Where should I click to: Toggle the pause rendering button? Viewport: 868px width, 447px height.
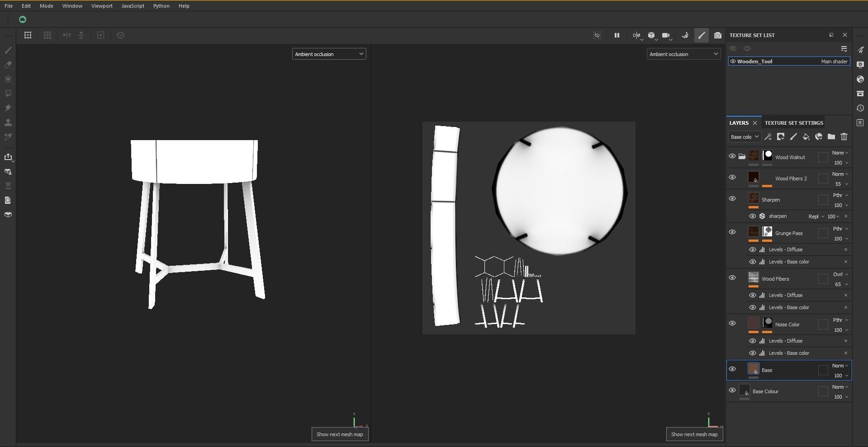(x=617, y=35)
